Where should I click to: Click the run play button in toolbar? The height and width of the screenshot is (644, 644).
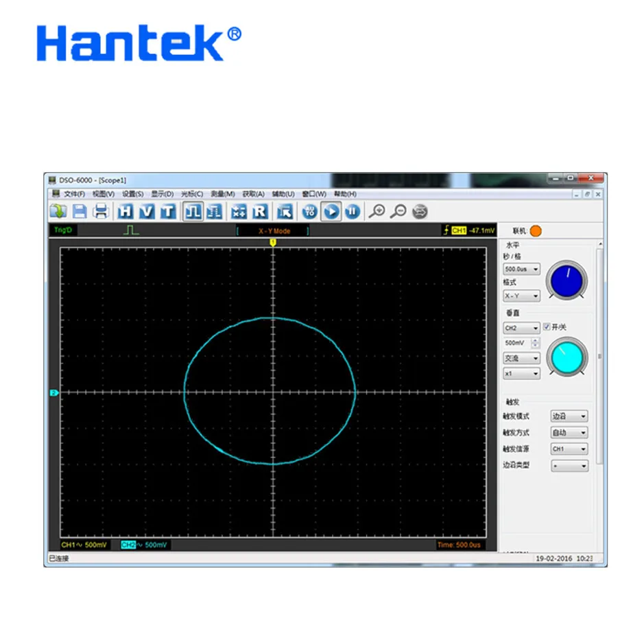[x=331, y=211]
